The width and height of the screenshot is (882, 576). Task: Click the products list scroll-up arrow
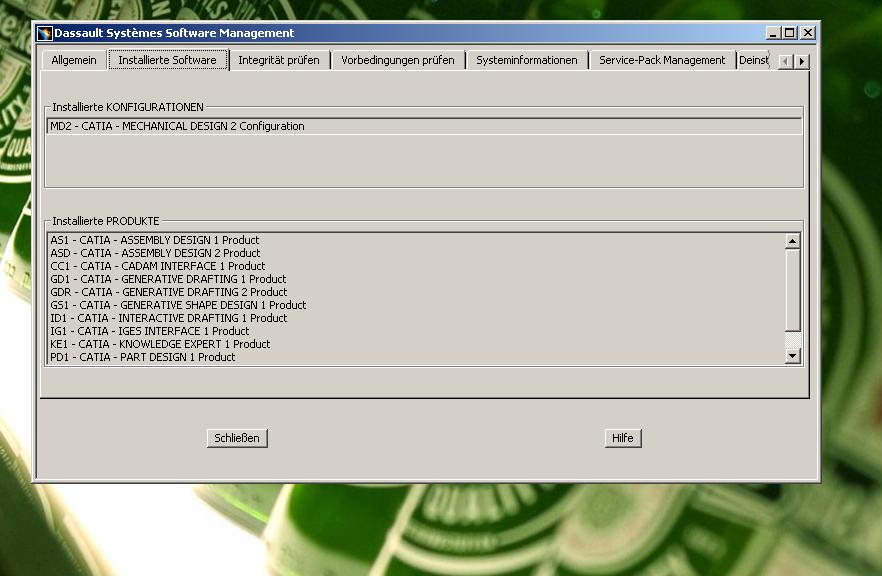tap(793, 241)
